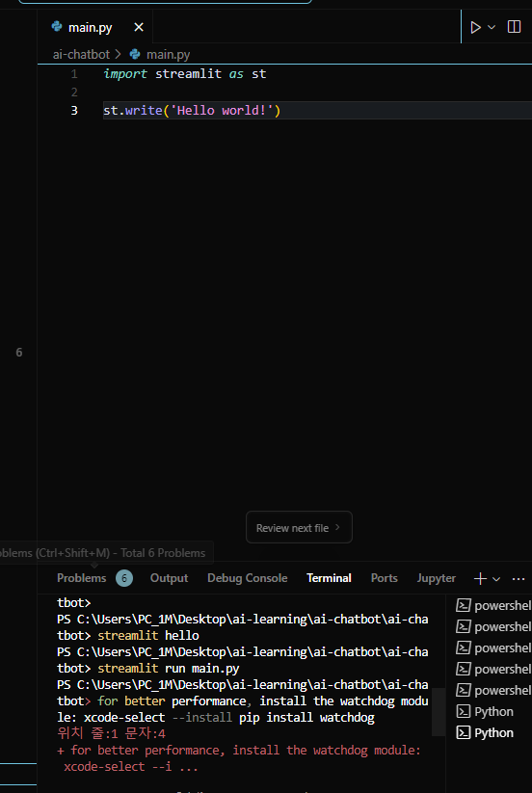Select the first powershell terminal in list
This screenshot has height=793, width=532.
493,605
